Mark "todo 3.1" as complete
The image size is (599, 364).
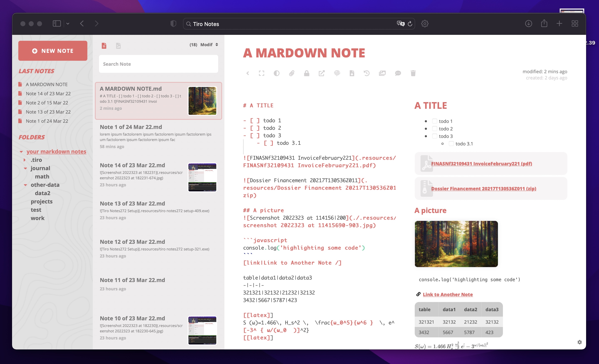pos(451,144)
